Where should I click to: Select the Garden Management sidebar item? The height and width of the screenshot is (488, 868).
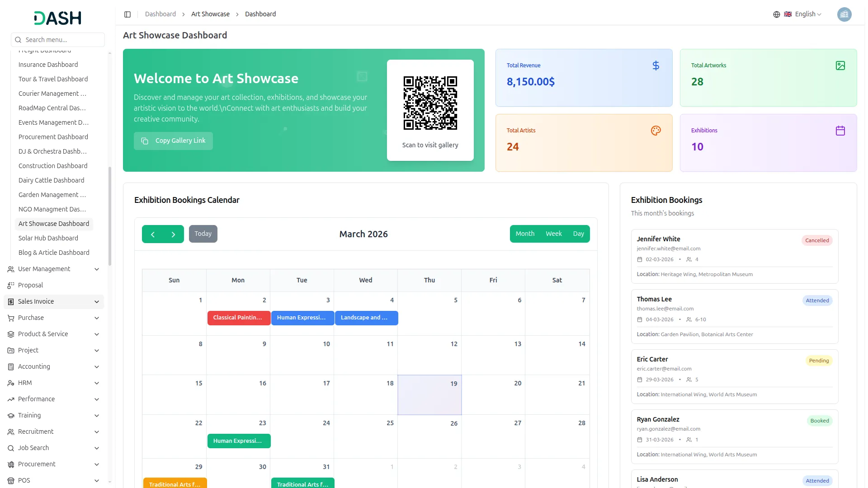(52, 195)
